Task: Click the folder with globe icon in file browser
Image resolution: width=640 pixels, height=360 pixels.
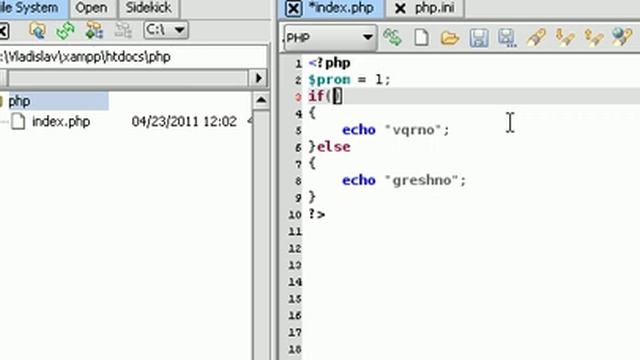Action: tap(37, 30)
